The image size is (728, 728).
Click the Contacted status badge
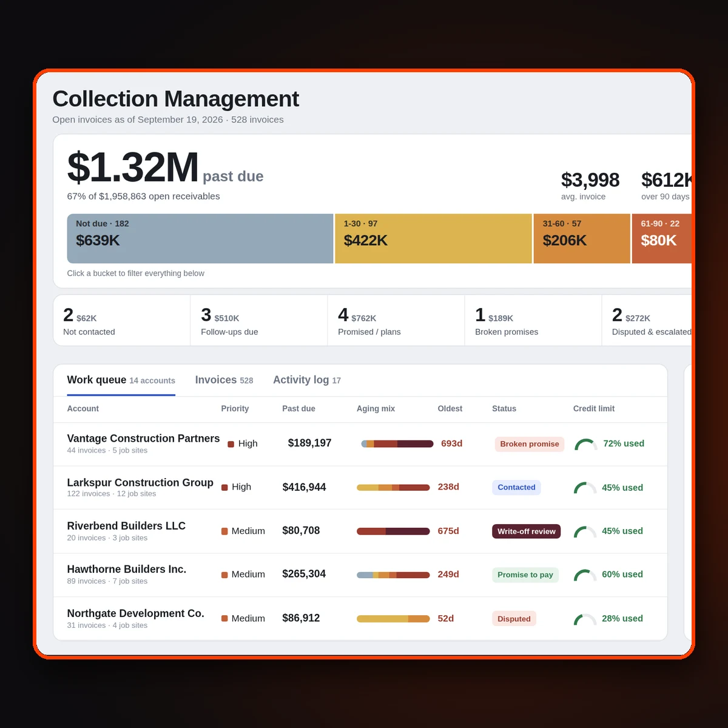pyautogui.click(x=516, y=487)
